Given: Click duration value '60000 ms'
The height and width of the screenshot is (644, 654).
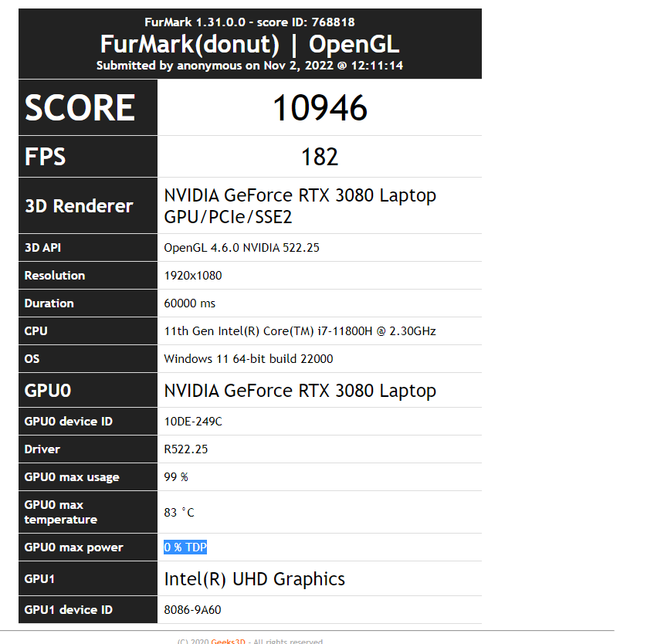Looking at the screenshot, I should tap(189, 303).
